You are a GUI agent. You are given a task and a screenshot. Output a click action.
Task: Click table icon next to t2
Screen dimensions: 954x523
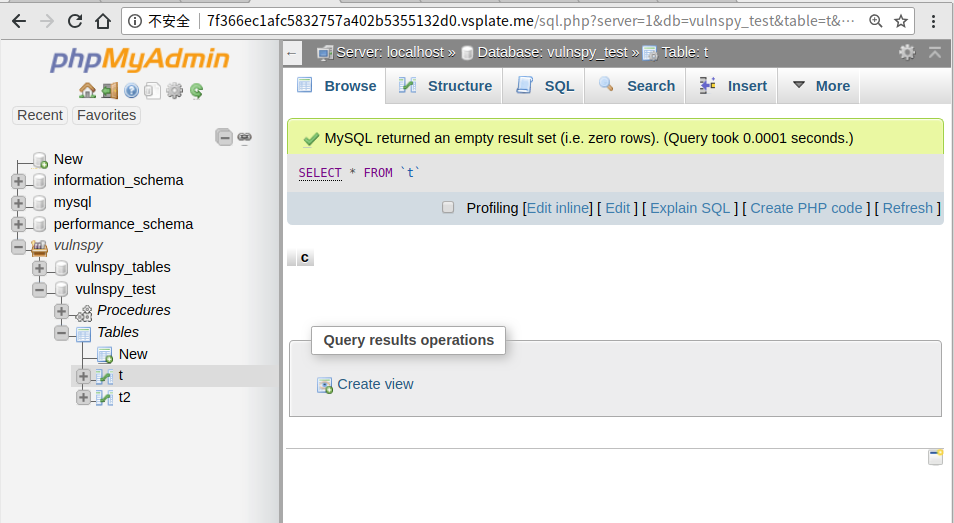tap(105, 398)
